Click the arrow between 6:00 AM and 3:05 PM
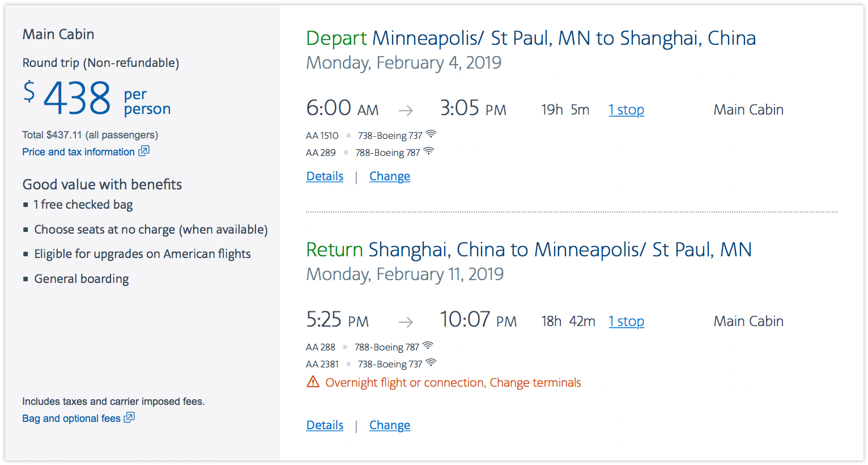The height and width of the screenshot is (465, 868). (x=406, y=111)
